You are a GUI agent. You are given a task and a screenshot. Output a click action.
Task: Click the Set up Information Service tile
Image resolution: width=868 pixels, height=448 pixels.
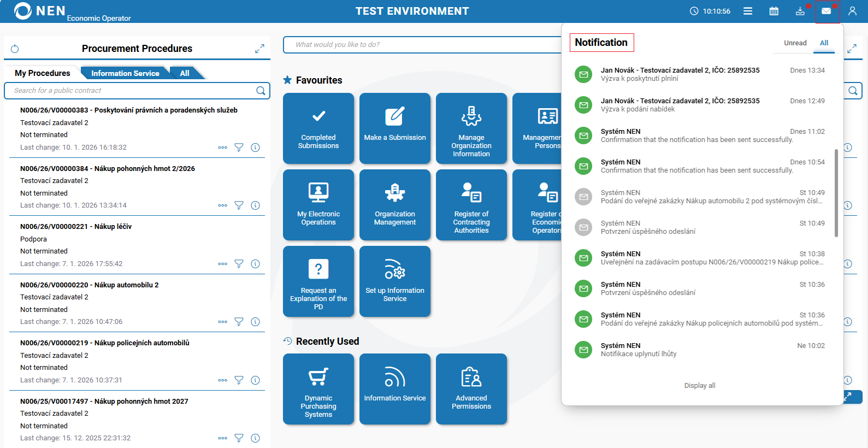394,281
